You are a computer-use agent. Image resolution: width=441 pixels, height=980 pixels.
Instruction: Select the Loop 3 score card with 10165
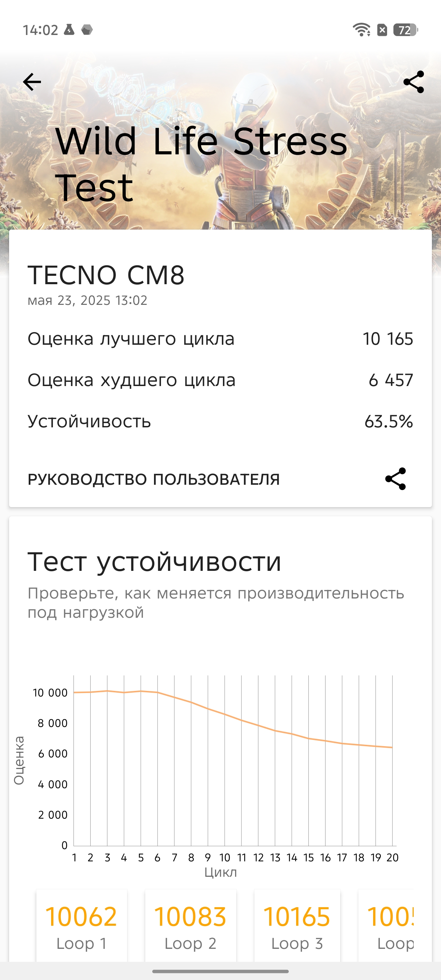[x=297, y=926]
